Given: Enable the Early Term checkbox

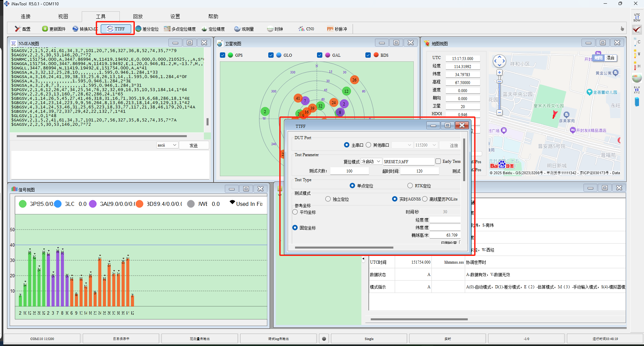Looking at the screenshot, I should pyautogui.click(x=438, y=161).
